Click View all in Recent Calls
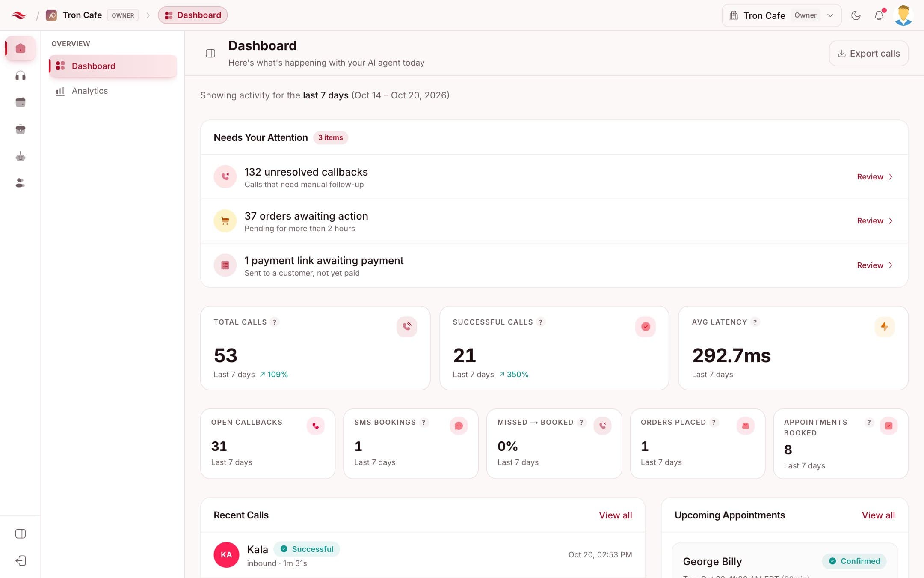 click(615, 515)
